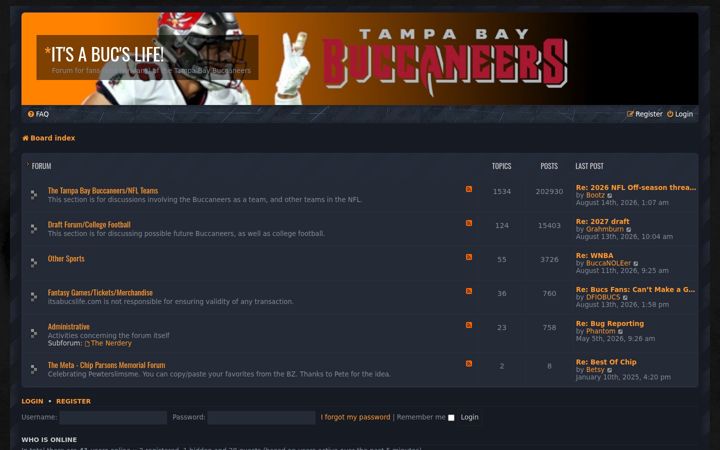Open Draft Forum/College Football forum
This screenshot has height=450, width=720.
click(89, 225)
